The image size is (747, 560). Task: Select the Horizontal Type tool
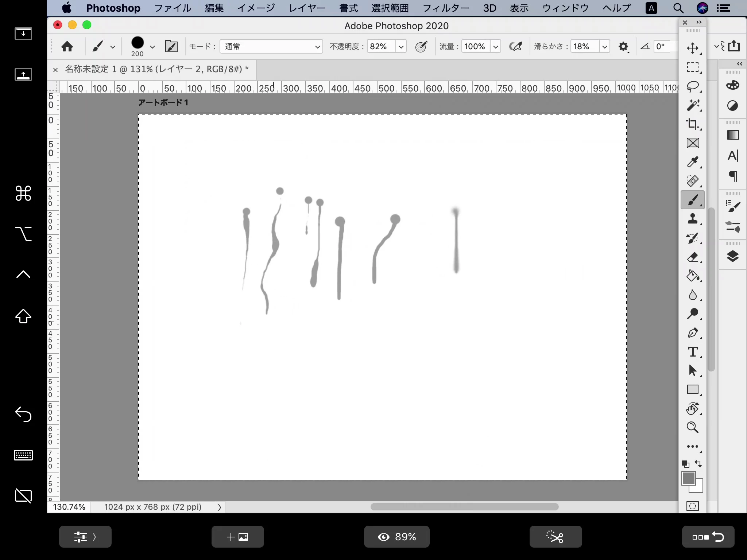coord(692,352)
